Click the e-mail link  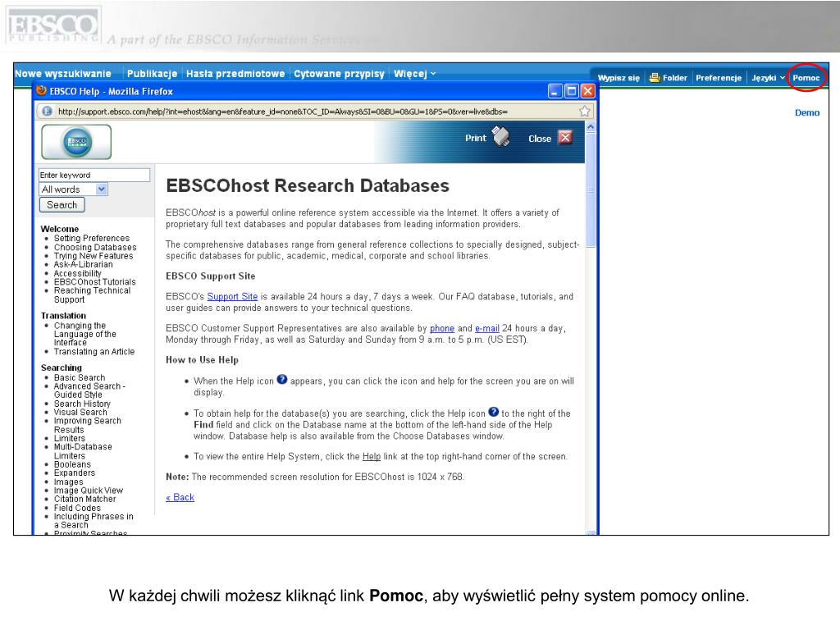[x=487, y=328]
